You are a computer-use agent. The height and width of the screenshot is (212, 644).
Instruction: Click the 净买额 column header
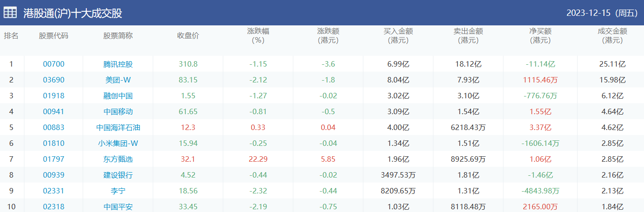pyautogui.click(x=540, y=36)
